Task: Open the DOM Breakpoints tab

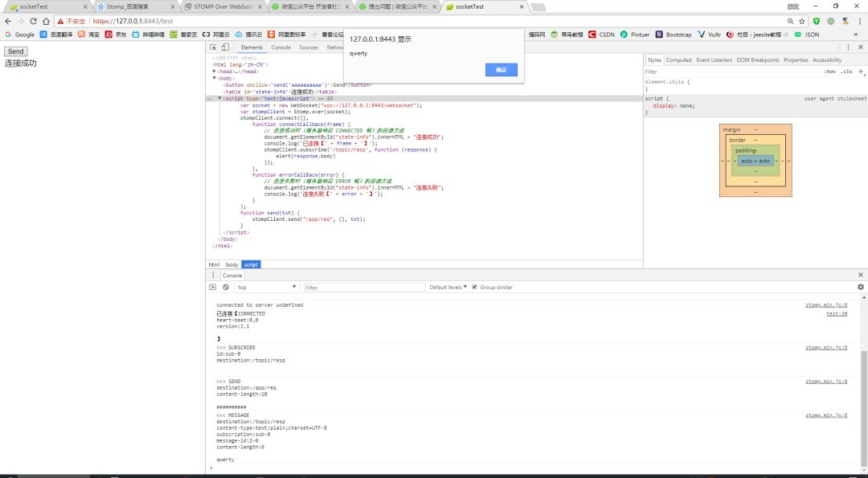Action: pyautogui.click(x=758, y=59)
